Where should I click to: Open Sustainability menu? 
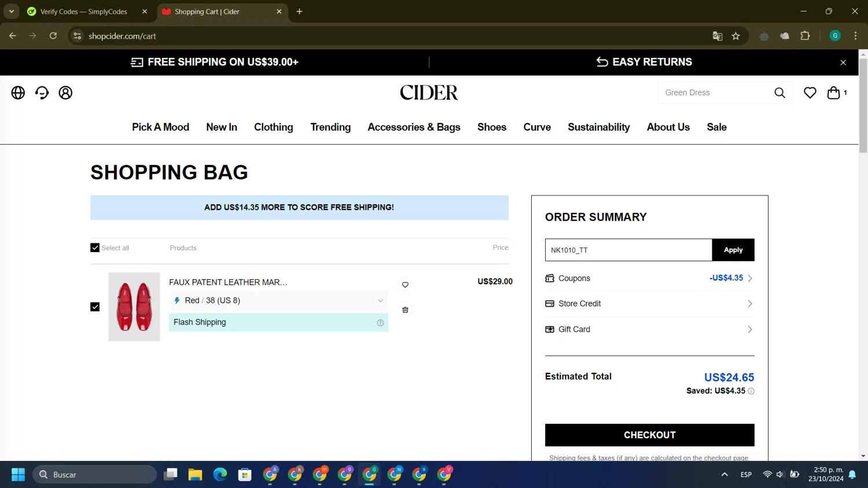pos(599,127)
